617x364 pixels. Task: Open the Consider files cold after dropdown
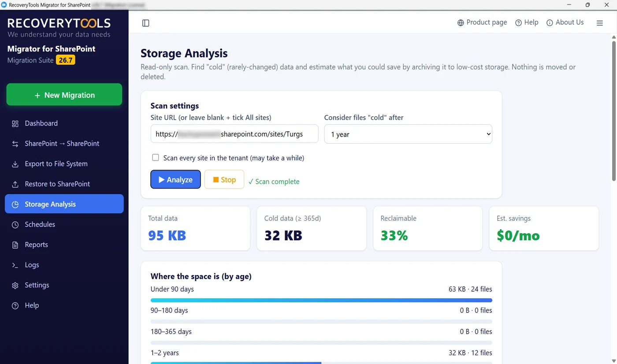(x=408, y=134)
